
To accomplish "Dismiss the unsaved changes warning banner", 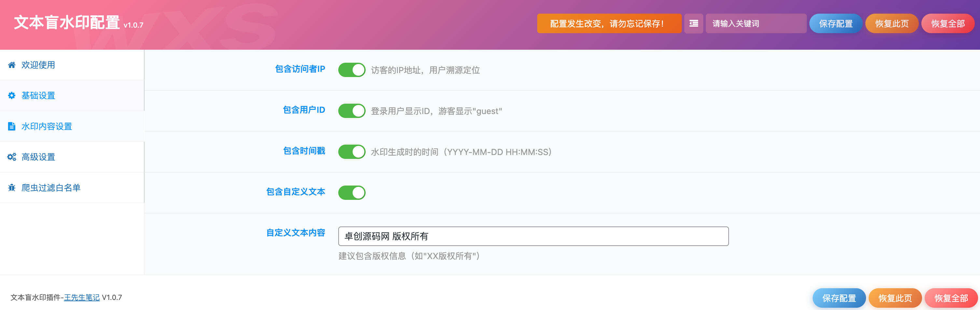I will [609, 23].
